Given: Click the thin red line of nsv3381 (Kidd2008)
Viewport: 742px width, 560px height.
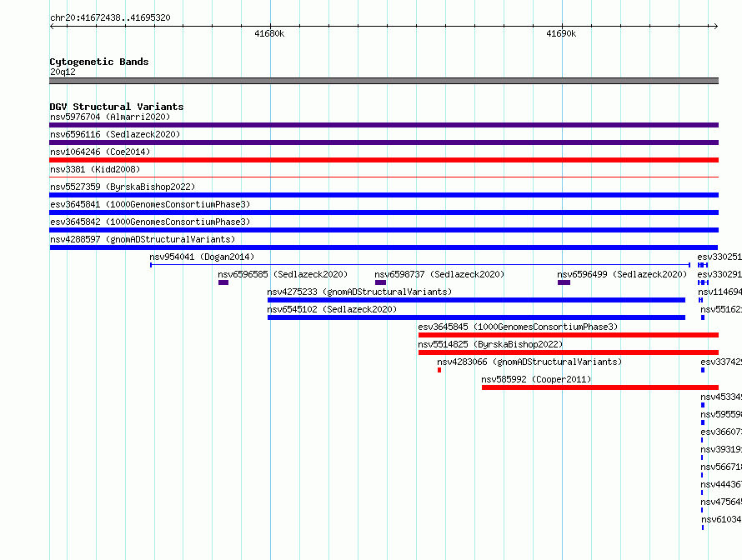Looking at the screenshot, I should [384, 177].
